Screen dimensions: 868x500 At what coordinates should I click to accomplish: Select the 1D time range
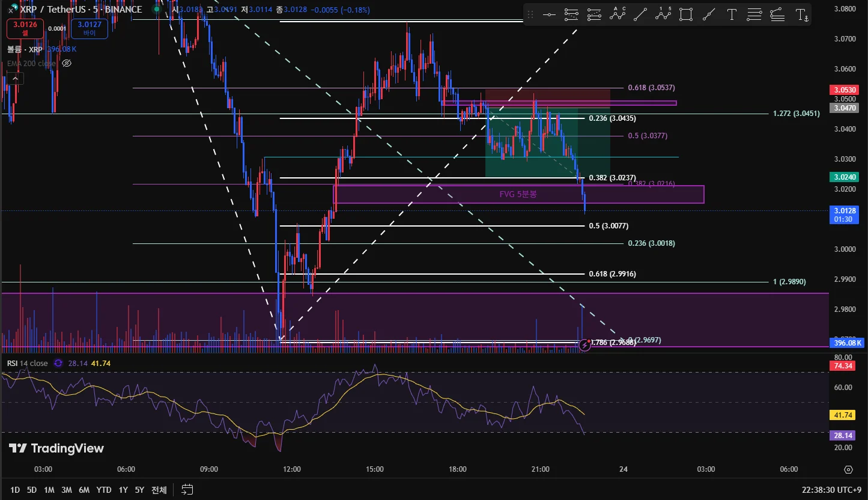pyautogui.click(x=15, y=490)
